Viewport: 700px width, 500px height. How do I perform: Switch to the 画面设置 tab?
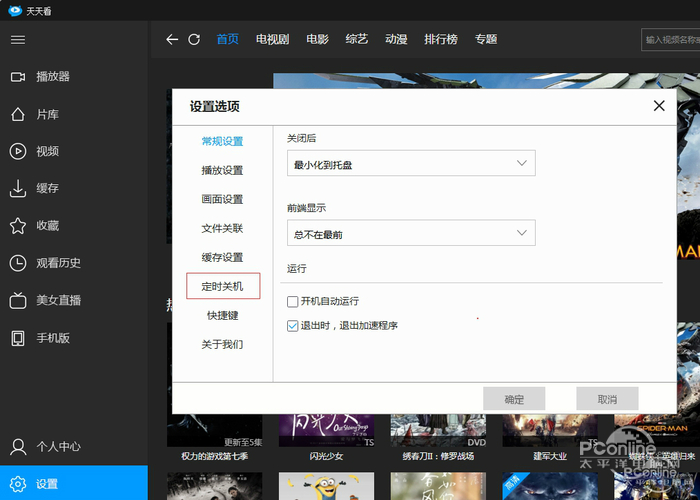coord(222,200)
